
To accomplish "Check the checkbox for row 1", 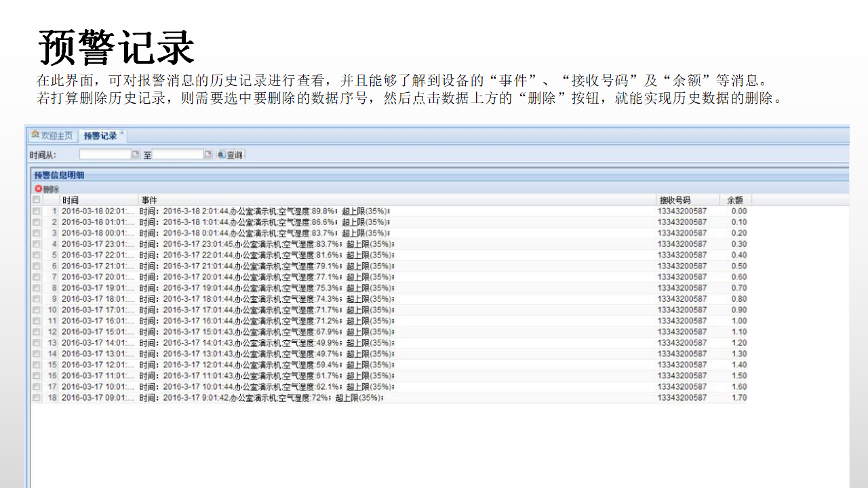I will (x=37, y=211).
